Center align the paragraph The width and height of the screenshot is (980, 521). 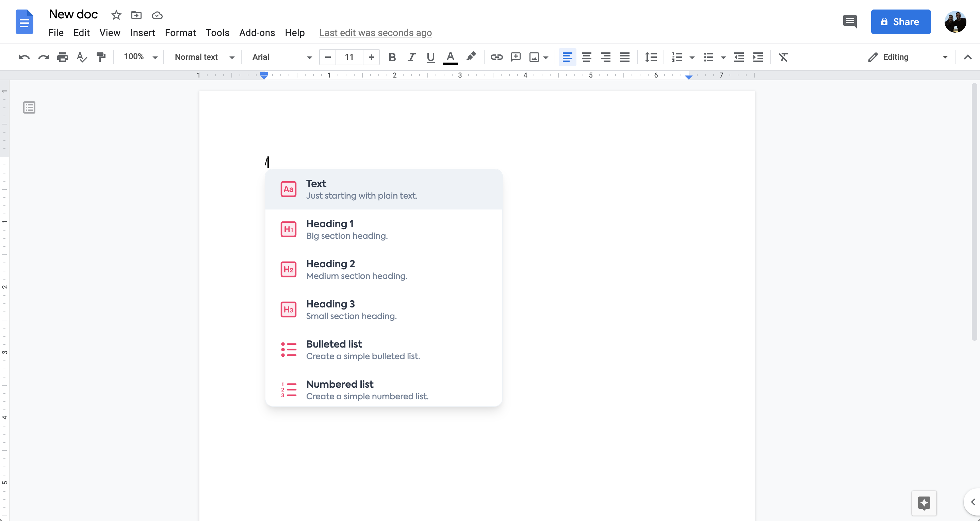point(586,57)
